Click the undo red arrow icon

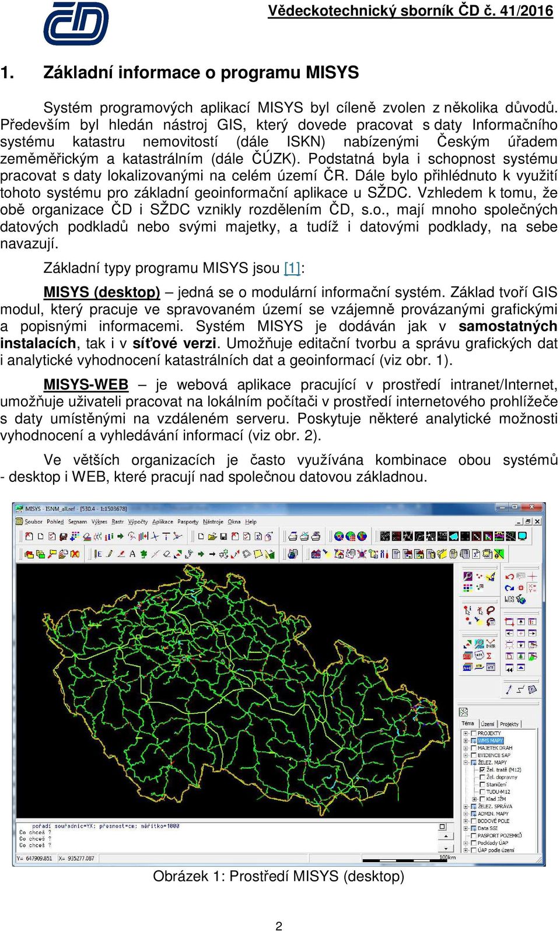(x=509, y=576)
